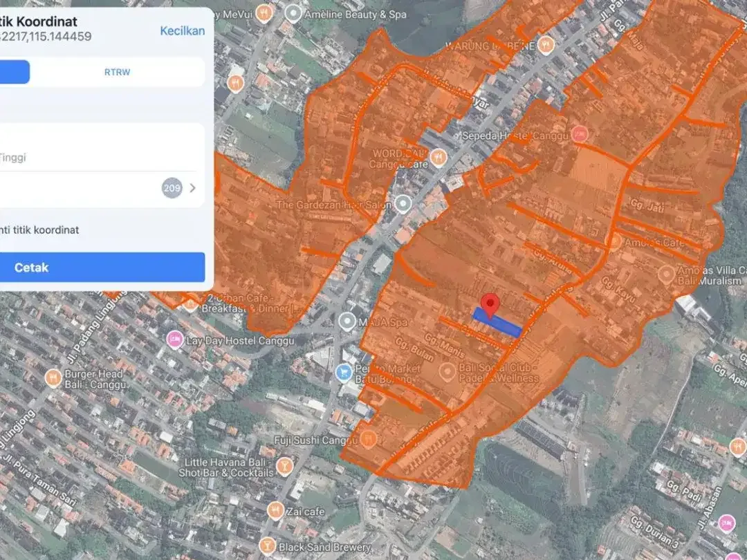The width and height of the screenshot is (747, 560).
Task: Click the Fuji Sushi Canggu restaurant icon
Action: (x=368, y=440)
